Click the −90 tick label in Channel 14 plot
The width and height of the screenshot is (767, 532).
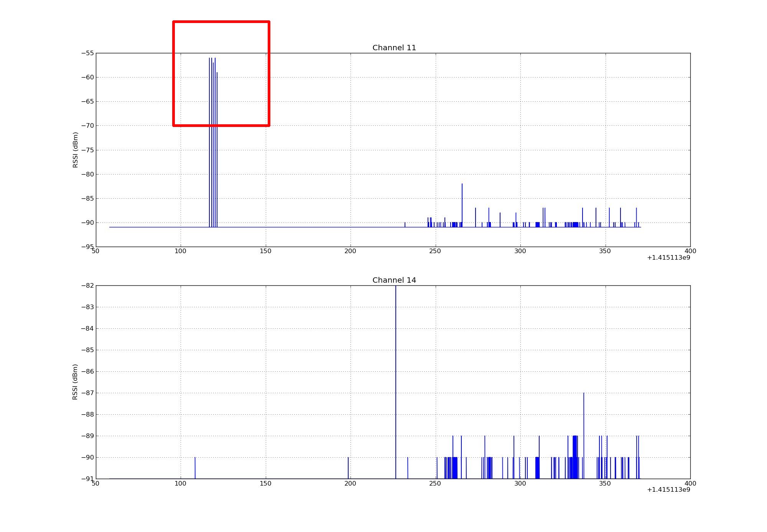coord(87,457)
